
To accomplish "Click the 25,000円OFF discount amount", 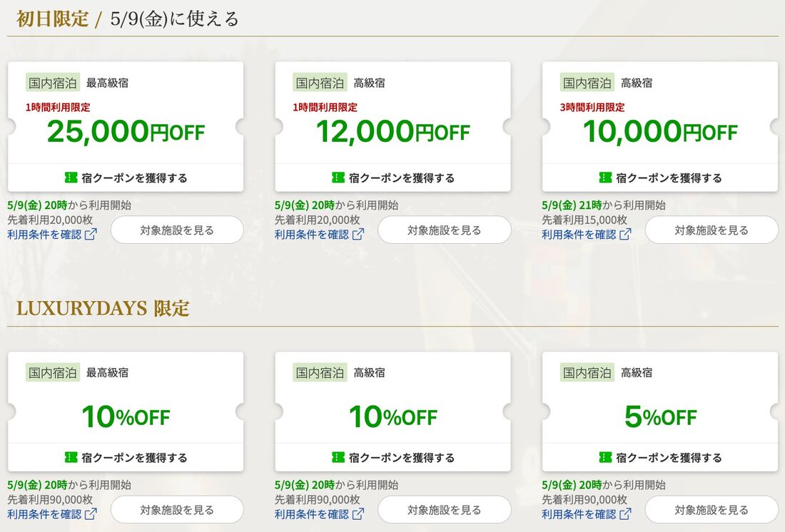I will click(x=126, y=132).
